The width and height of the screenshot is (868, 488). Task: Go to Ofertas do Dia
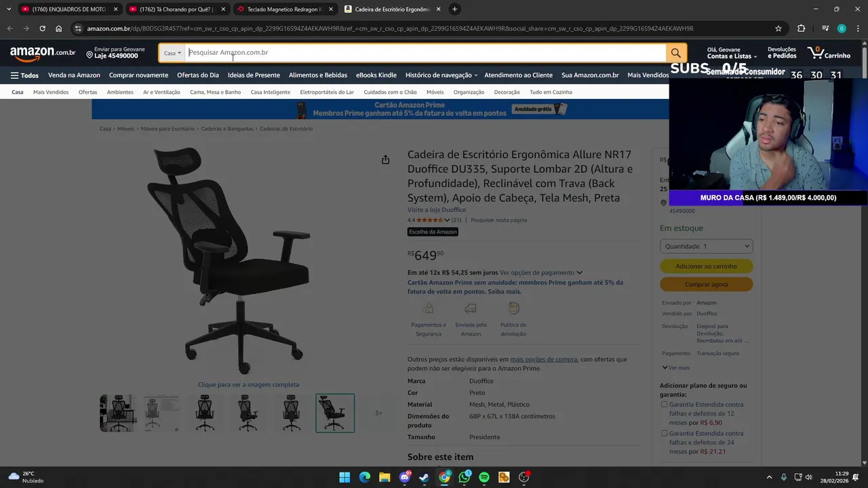coord(198,75)
